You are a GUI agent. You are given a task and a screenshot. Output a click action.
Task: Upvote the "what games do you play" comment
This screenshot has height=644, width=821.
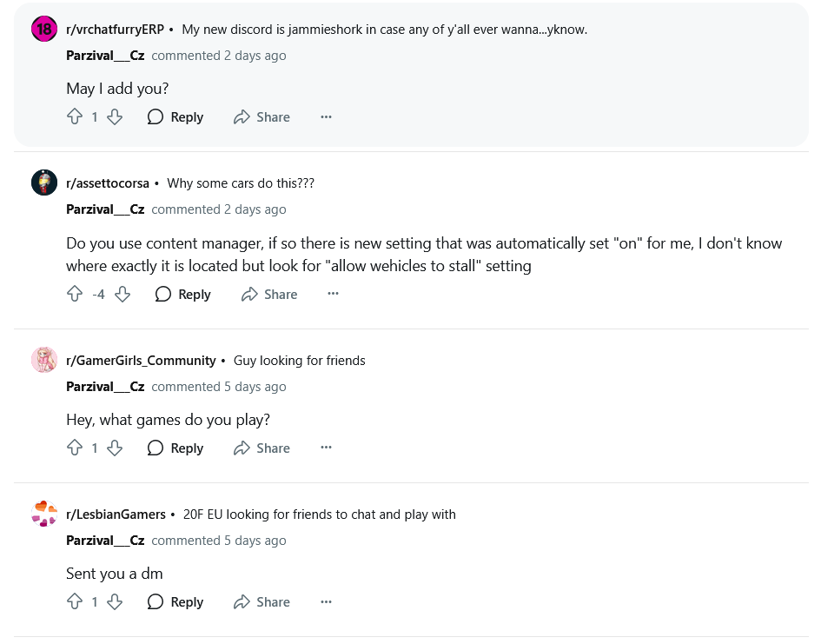[75, 448]
